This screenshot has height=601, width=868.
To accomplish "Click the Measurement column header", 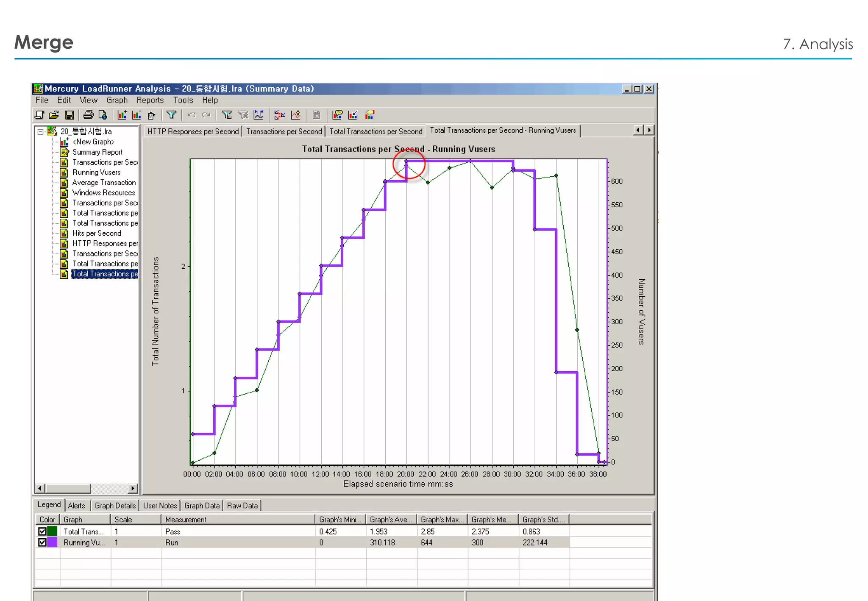I will 238,519.
